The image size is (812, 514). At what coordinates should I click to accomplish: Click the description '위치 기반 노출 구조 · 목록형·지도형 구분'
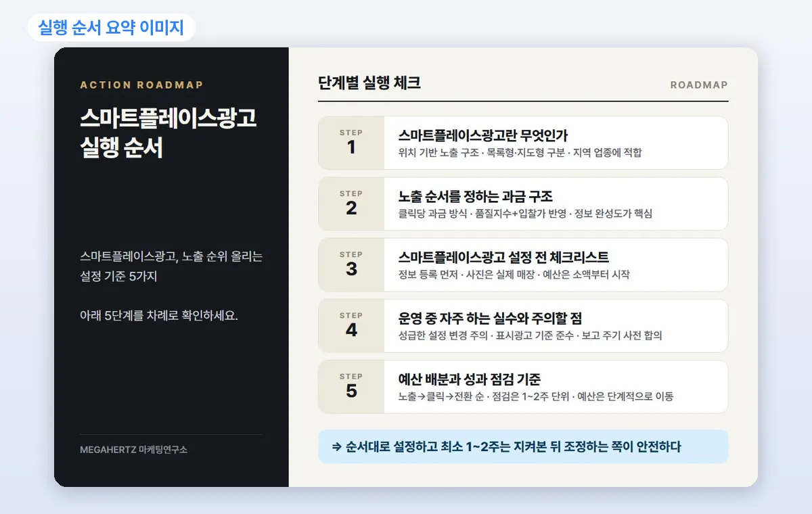click(482, 153)
